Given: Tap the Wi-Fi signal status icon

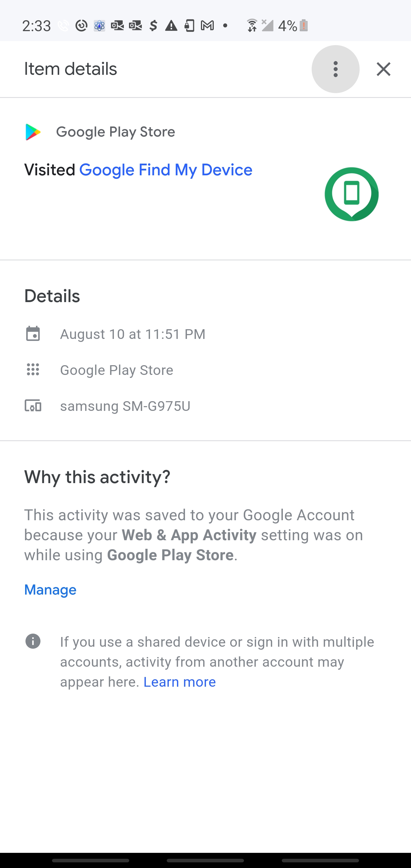Looking at the screenshot, I should [252, 26].
